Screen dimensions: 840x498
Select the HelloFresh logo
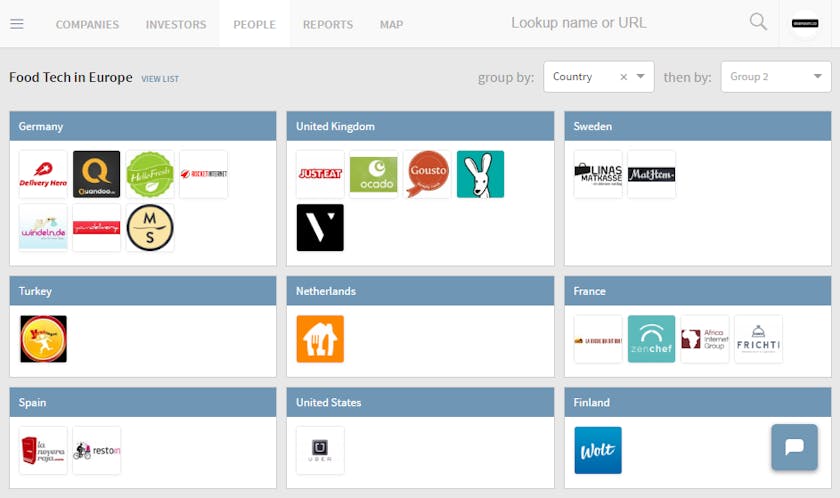coord(150,174)
